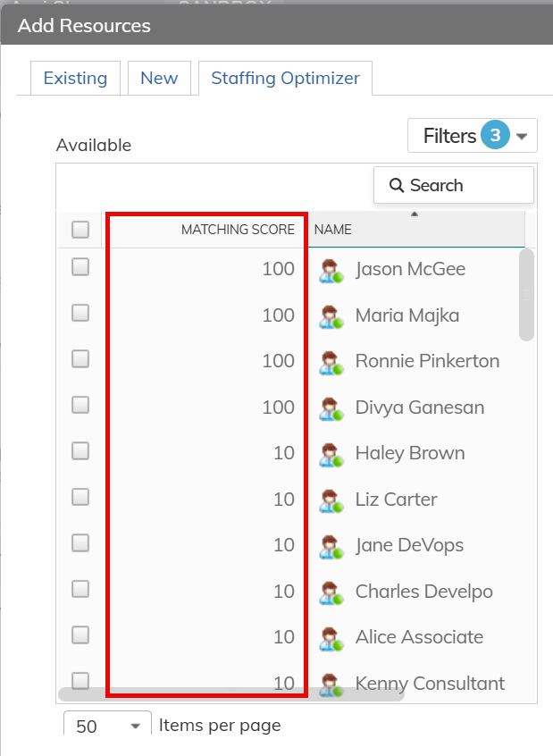
Task: Check the select-all checkbox in header
Action: click(80, 230)
